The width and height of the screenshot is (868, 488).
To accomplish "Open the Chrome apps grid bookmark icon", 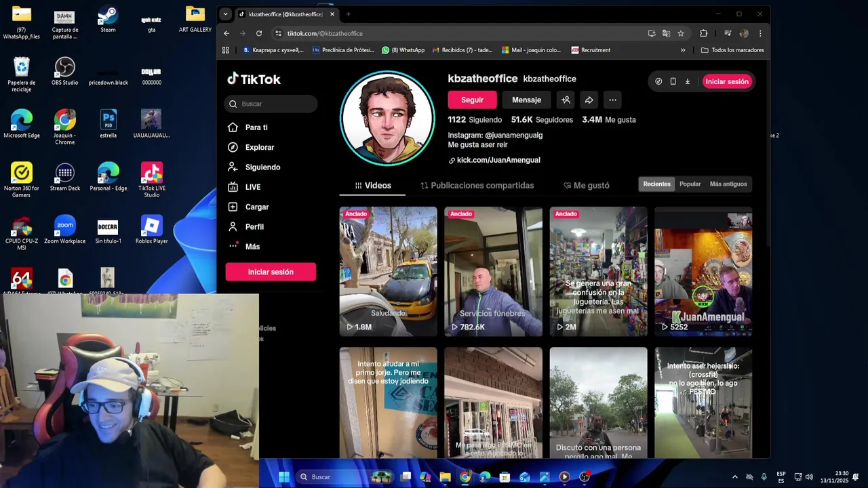I will coord(226,50).
